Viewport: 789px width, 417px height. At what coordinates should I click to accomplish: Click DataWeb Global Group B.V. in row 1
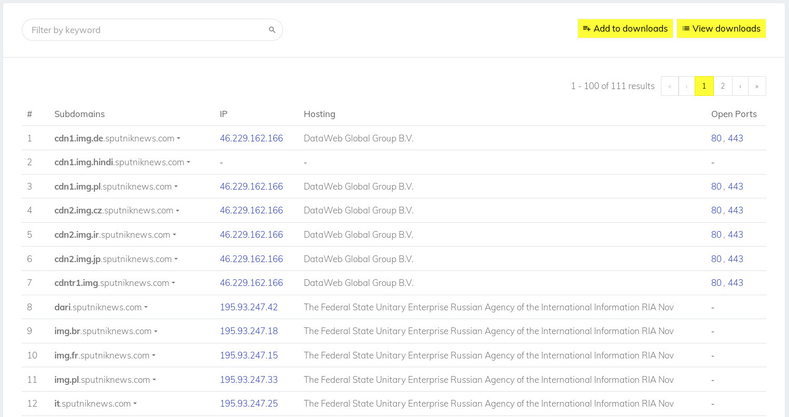(x=358, y=138)
